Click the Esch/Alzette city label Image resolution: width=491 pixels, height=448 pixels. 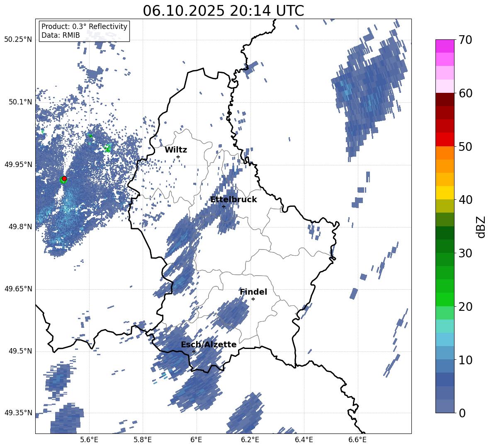[209, 344]
